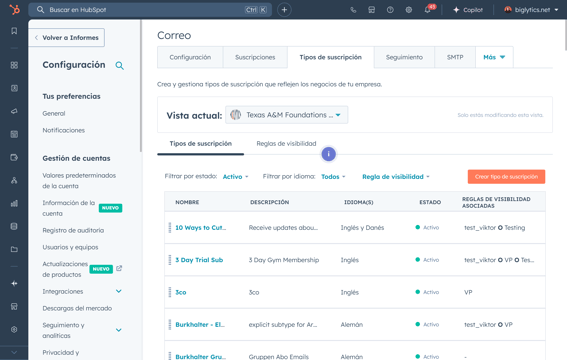Open Filtrar por idioma Todos dropdown
Screen dimensions: 567x360
tap(333, 177)
